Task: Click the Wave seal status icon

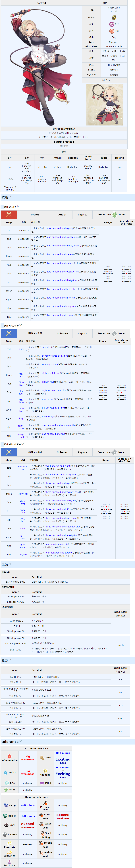Action: (x=41, y=824)
